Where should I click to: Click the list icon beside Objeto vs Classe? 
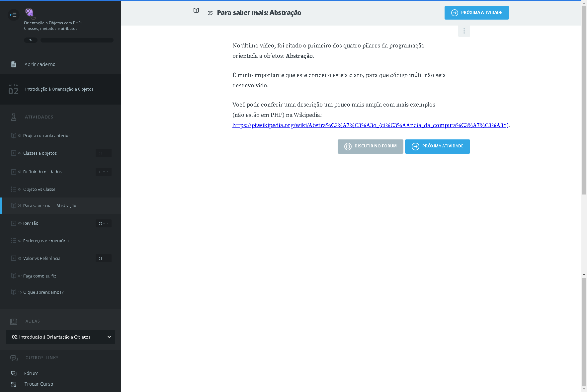pos(14,189)
